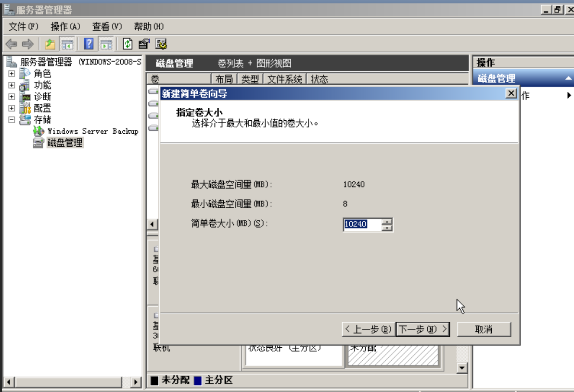Click the 诊断 diagnostics icon in tree
Viewport: 574px width, 392px height.
click(x=25, y=97)
